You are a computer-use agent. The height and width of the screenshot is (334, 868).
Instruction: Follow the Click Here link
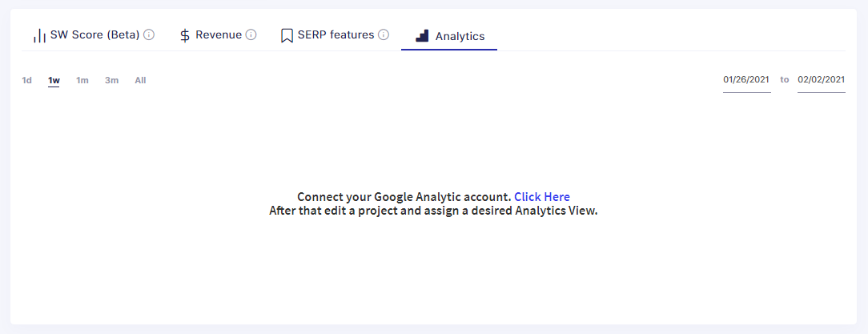tap(542, 197)
